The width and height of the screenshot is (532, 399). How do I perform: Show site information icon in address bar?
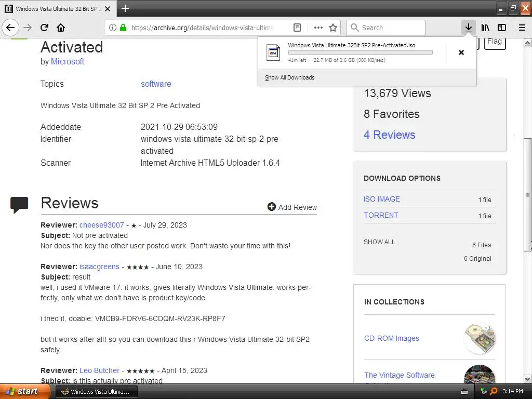pos(113,28)
